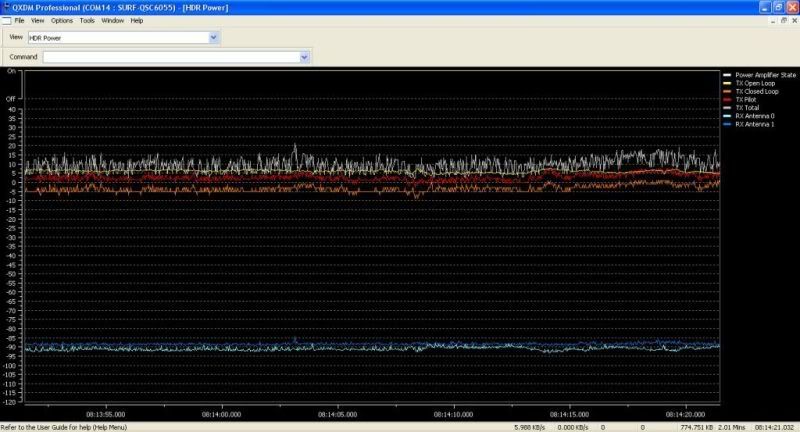Click the 08:14:05.000 time axis label
The height and width of the screenshot is (432, 800).
coord(337,415)
